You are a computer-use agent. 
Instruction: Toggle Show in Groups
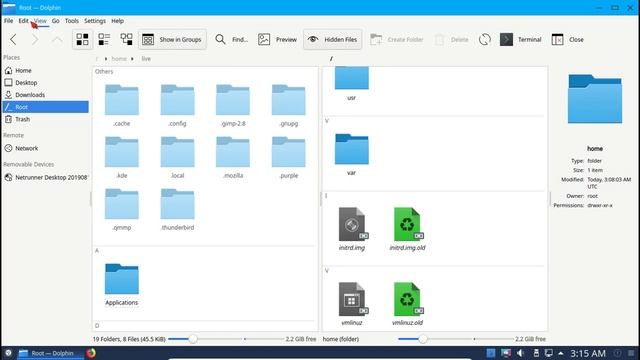[172, 40]
